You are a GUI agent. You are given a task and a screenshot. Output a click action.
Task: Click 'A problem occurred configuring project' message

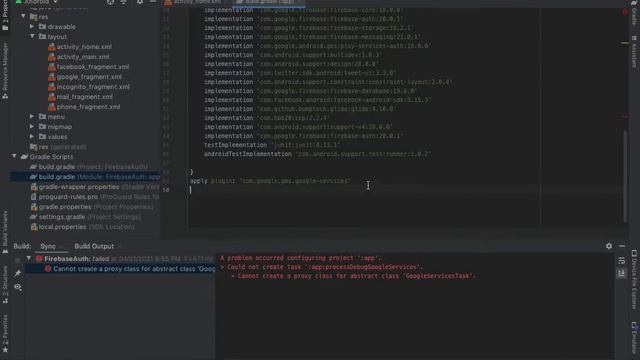click(301, 258)
